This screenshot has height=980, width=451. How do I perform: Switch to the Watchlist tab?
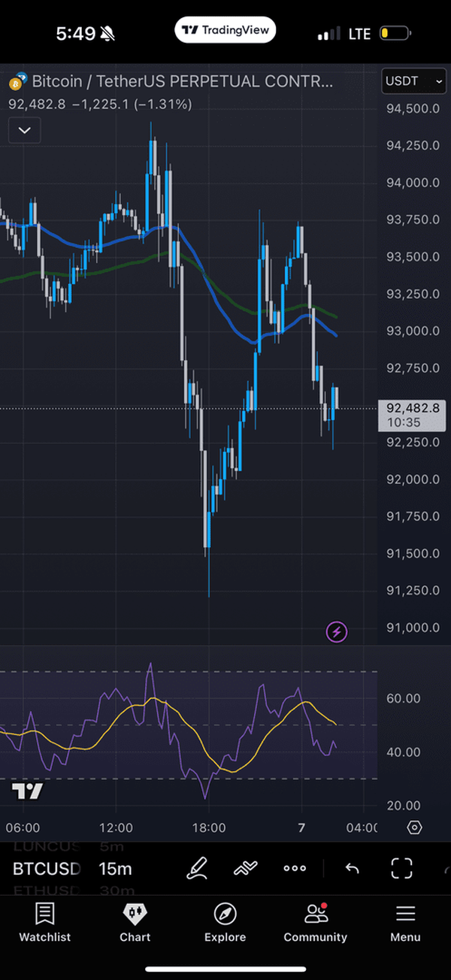pos(45,922)
